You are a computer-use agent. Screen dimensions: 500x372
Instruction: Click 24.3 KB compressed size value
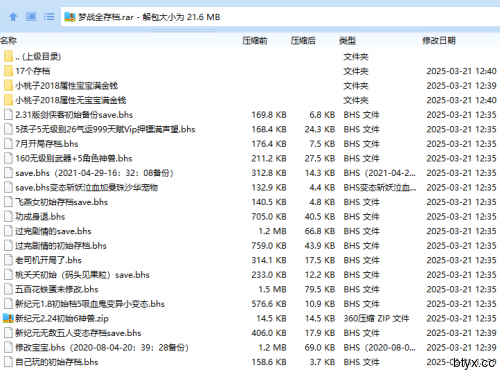[320, 129]
